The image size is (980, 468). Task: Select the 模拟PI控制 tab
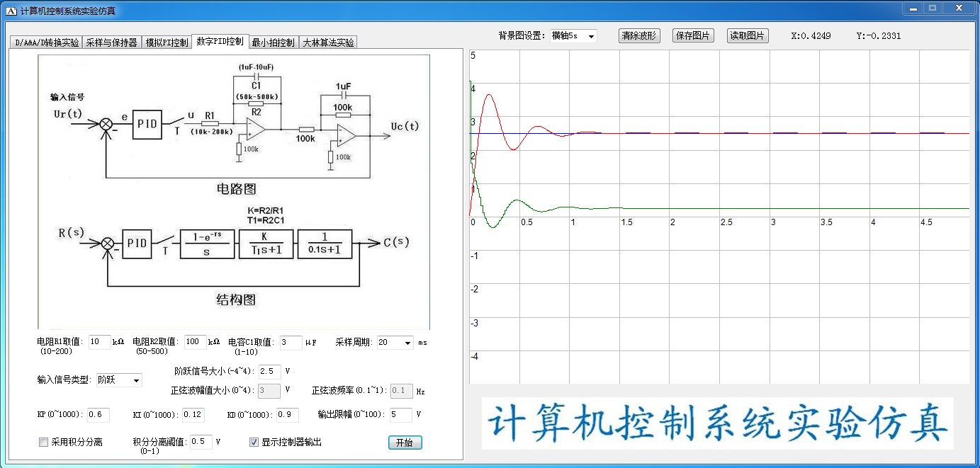[167, 42]
